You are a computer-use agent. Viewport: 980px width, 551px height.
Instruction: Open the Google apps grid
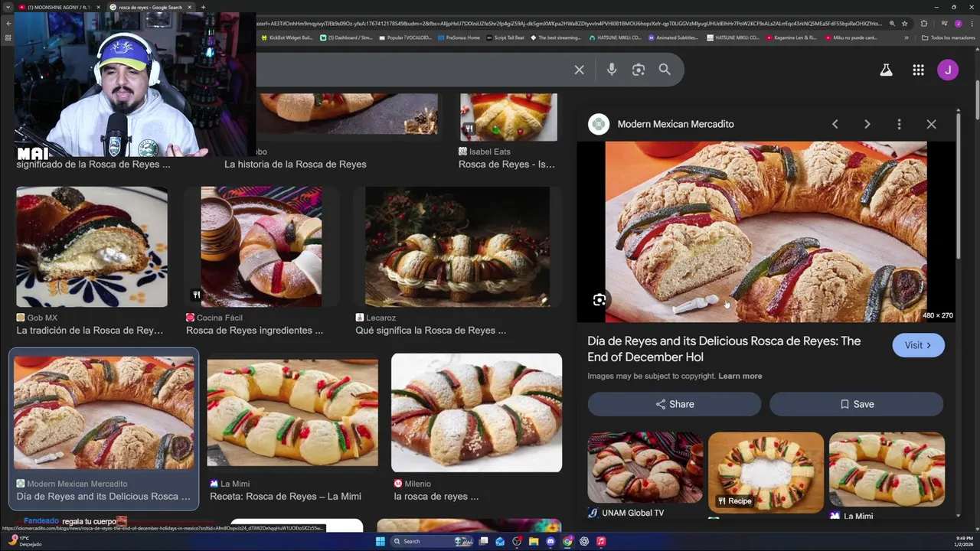(918, 70)
